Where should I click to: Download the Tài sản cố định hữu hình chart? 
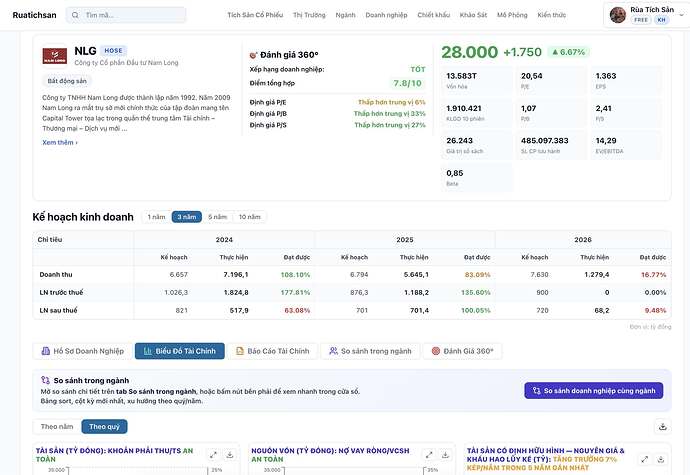click(x=661, y=459)
